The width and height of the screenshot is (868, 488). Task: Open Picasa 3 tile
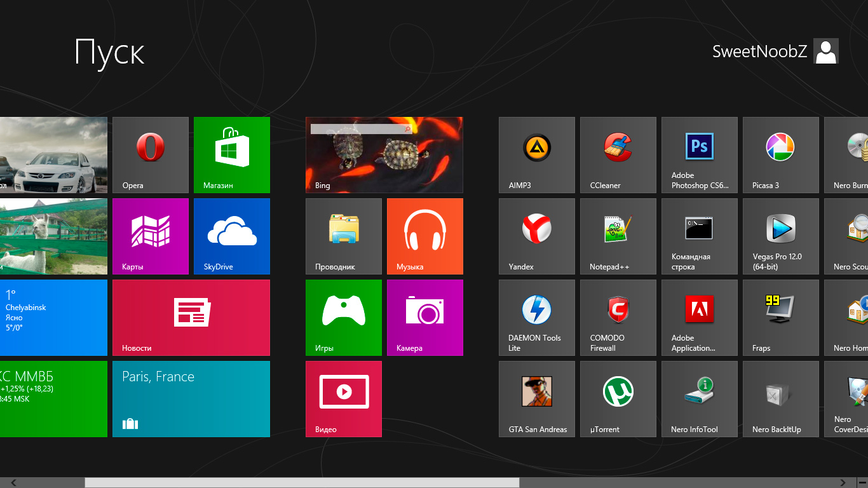point(781,155)
